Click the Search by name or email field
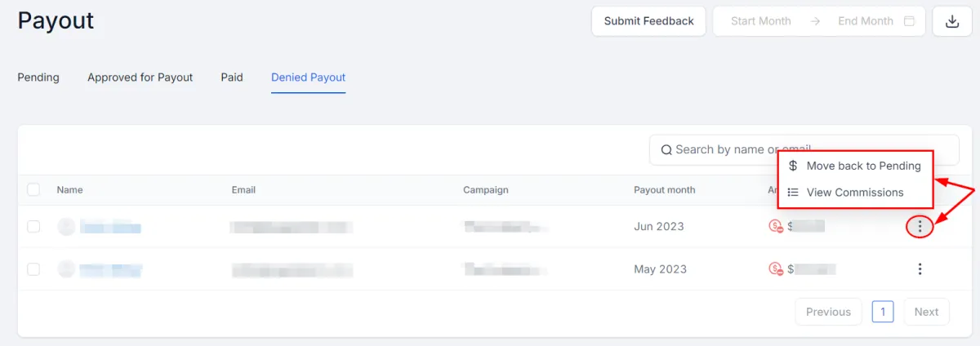The width and height of the screenshot is (980, 346). tap(804, 150)
